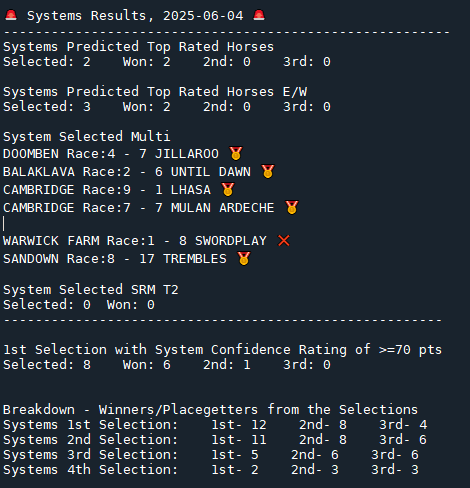Click the '1st- 2' value in 4th Selection row
This screenshot has height=488, width=470.
pos(235,470)
